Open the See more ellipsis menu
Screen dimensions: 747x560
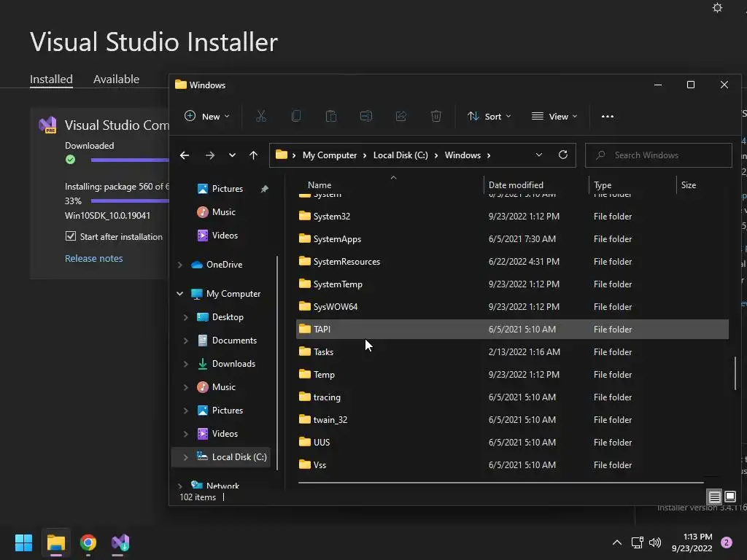[x=608, y=116]
